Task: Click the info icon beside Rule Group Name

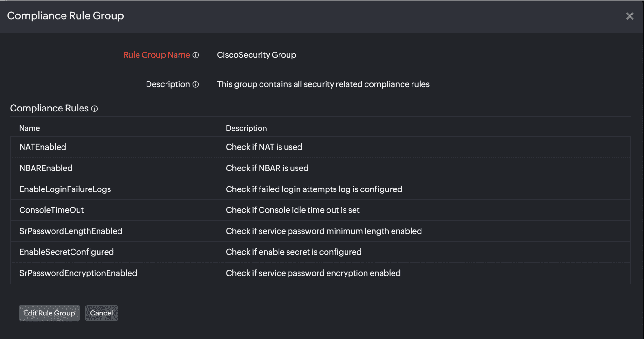Action: click(x=196, y=55)
